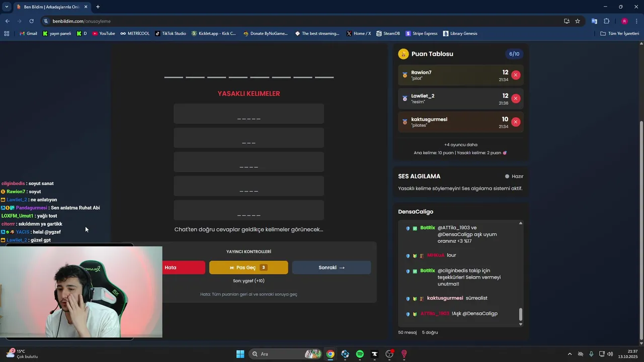Remove Rawion7 from the score table
This screenshot has height=362, width=644.
coord(516,75)
